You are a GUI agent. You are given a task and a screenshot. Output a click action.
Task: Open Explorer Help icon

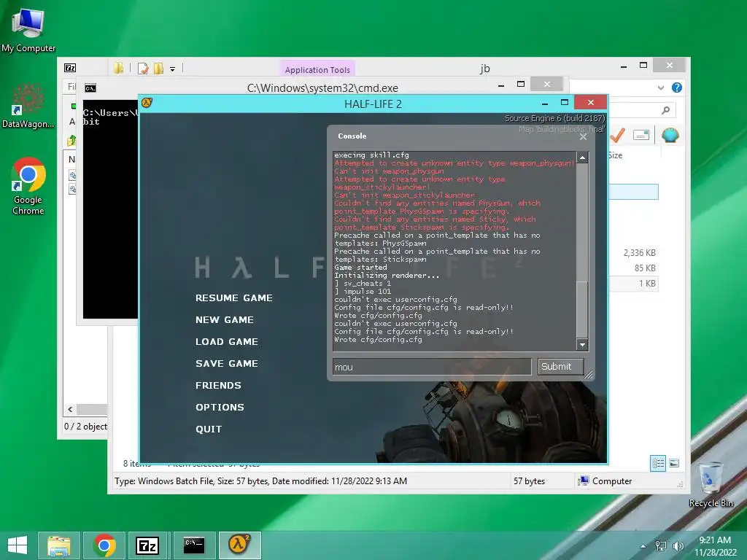676,87
